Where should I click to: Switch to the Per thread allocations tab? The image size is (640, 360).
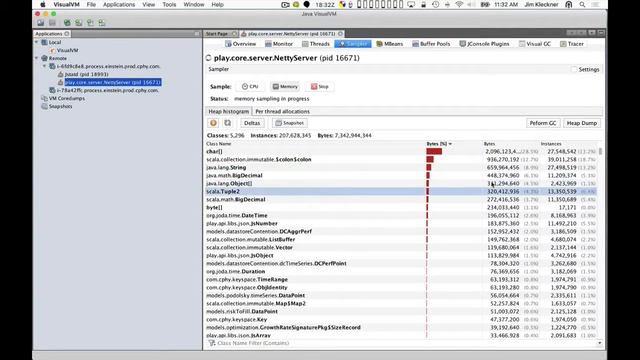tap(282, 111)
